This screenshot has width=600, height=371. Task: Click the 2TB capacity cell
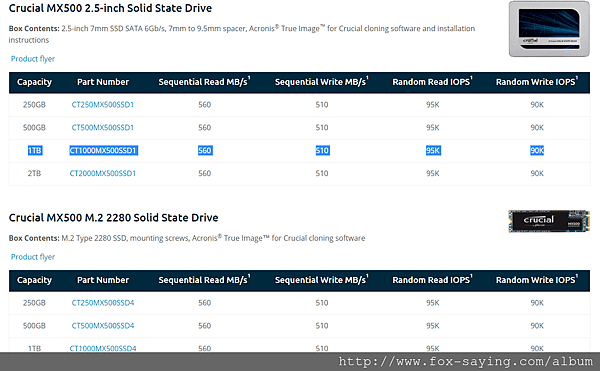pyautogui.click(x=34, y=174)
